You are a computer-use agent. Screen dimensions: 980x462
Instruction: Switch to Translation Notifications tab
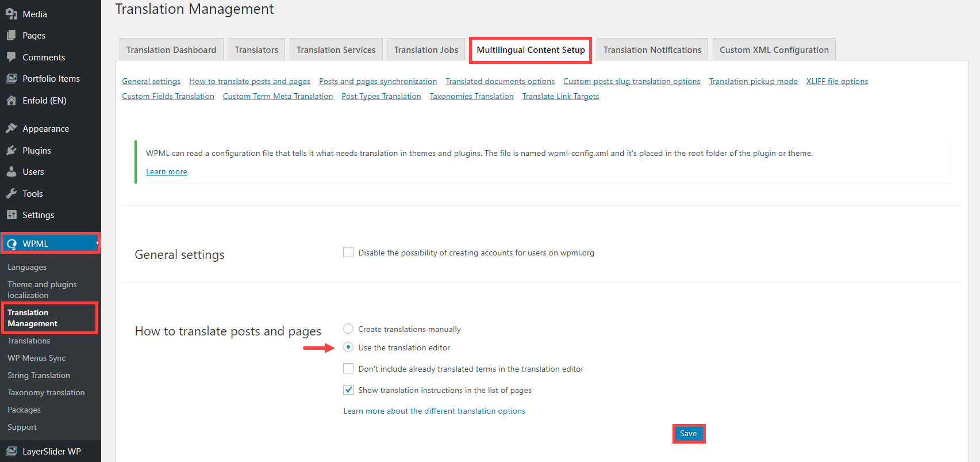tap(652, 49)
